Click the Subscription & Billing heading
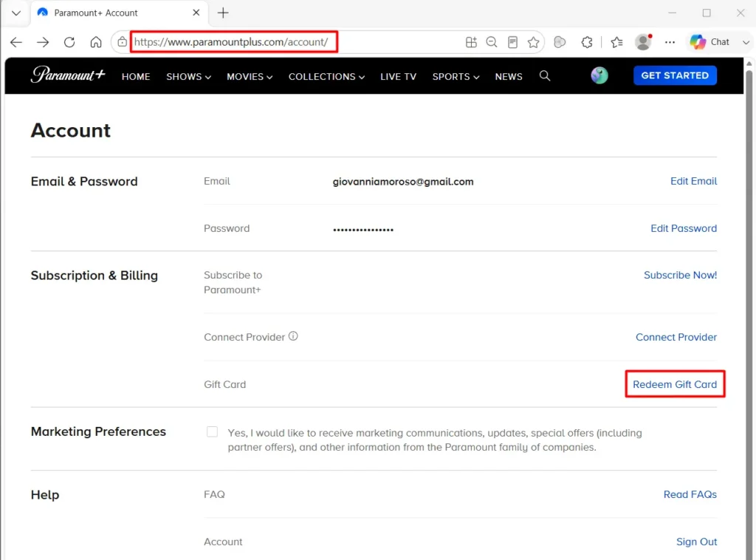 94,276
